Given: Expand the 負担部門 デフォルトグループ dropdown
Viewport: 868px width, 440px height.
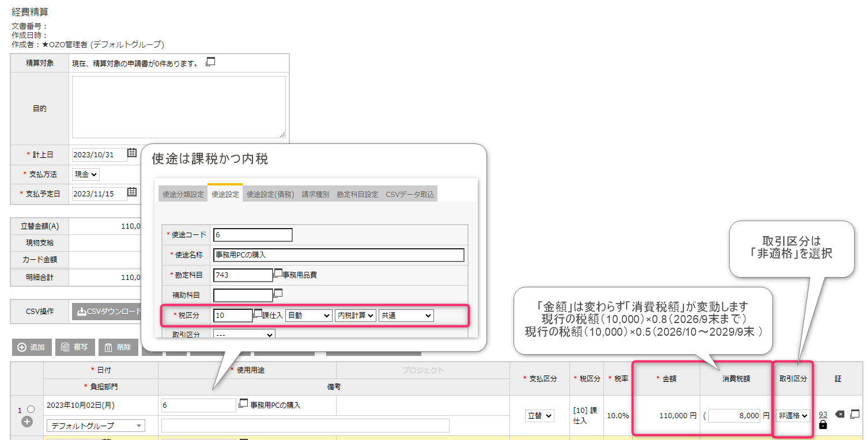Looking at the screenshot, I should click(x=96, y=426).
